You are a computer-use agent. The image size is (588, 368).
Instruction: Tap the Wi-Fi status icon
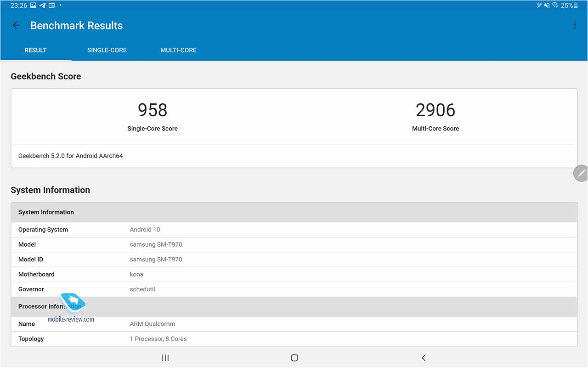[555, 6]
